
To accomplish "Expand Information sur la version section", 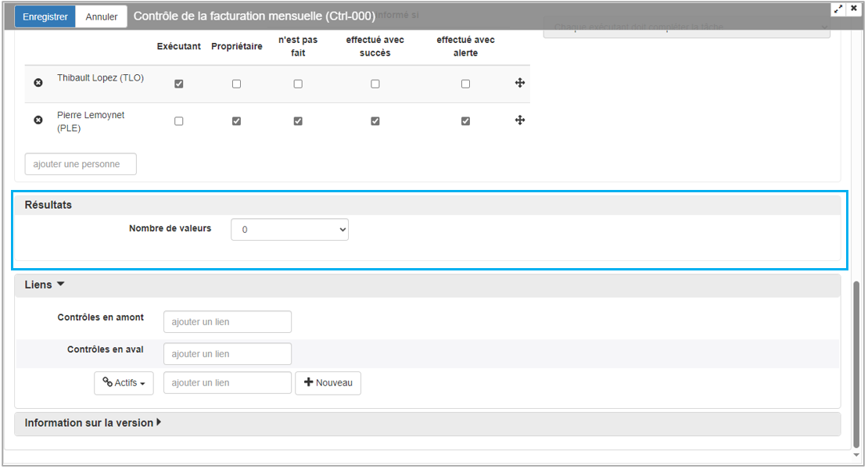I will (92, 423).
